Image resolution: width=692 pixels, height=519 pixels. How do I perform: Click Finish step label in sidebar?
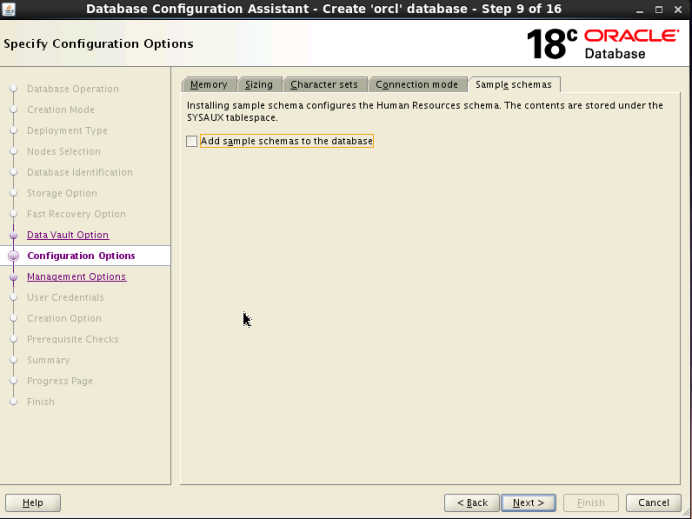41,402
